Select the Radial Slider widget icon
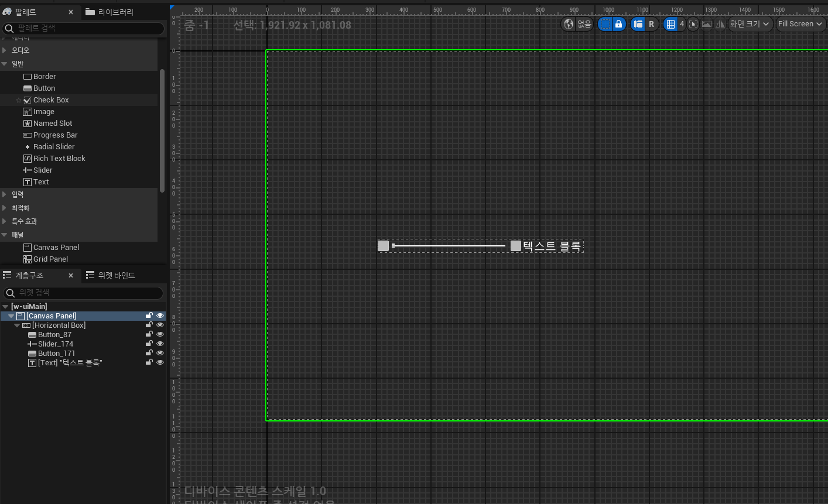This screenshot has width=828, height=504. coord(27,147)
